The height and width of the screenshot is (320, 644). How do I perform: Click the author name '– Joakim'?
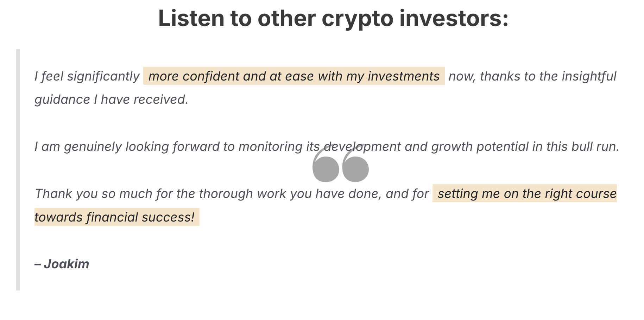point(62,264)
